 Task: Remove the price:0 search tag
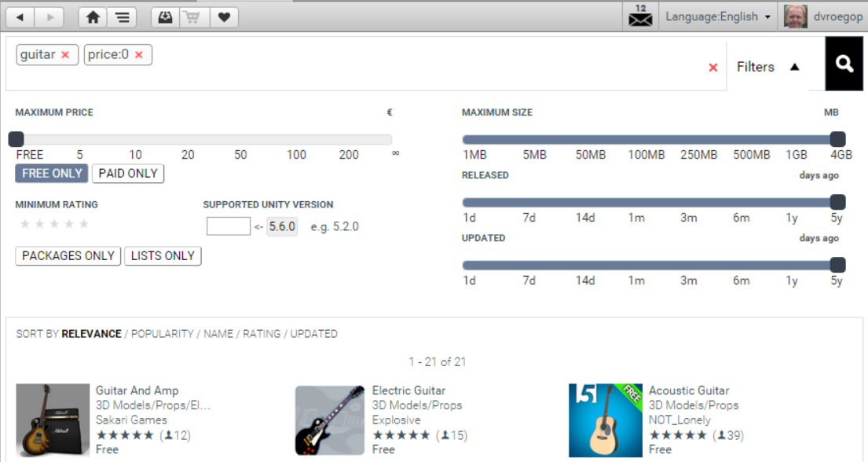point(139,55)
